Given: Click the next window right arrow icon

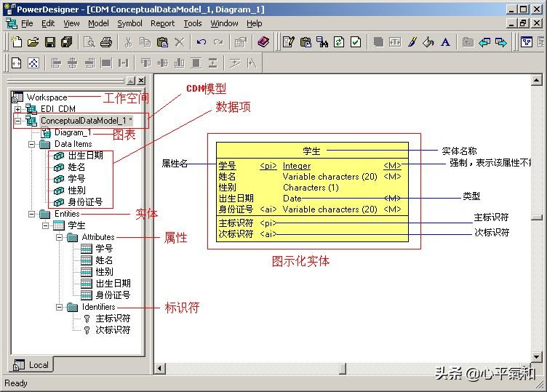Looking at the screenshot, I should (x=501, y=42).
